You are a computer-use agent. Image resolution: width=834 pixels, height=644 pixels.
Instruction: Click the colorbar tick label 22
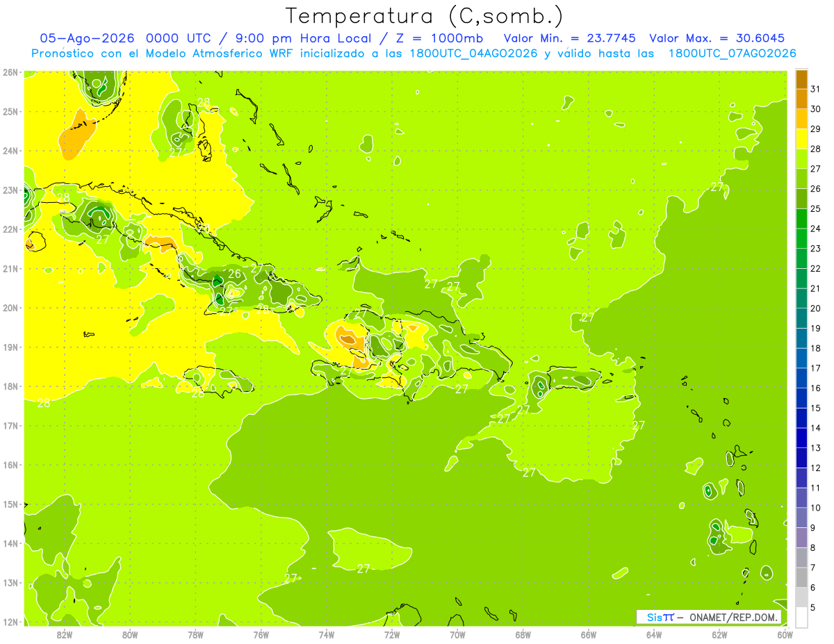tap(816, 268)
